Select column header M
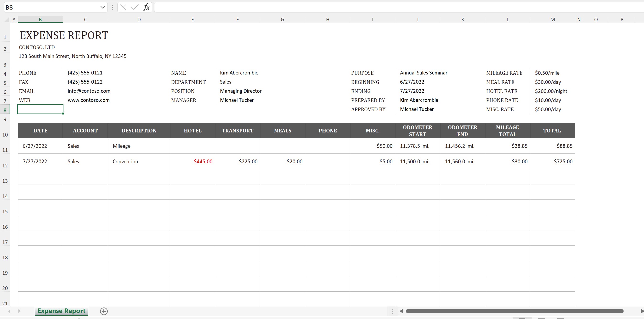Viewport: 644px width, 319px height. (552, 19)
